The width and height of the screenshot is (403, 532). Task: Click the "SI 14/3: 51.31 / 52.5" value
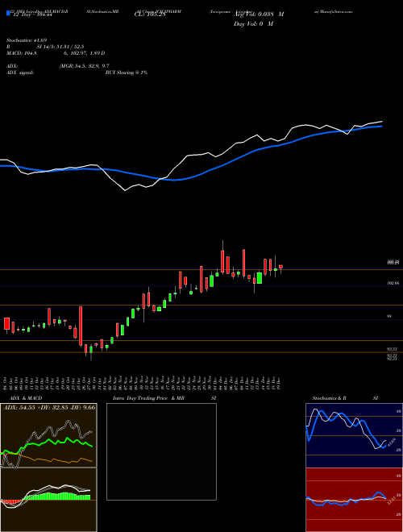click(60, 47)
